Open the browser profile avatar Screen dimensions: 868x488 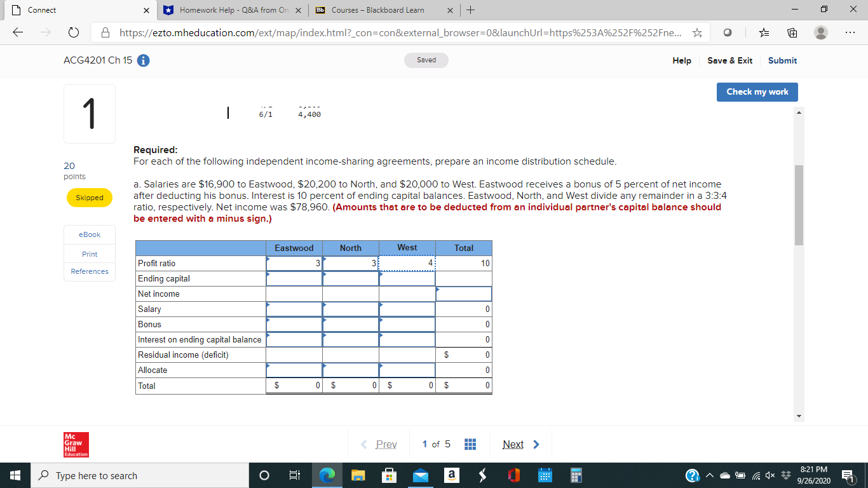click(821, 33)
